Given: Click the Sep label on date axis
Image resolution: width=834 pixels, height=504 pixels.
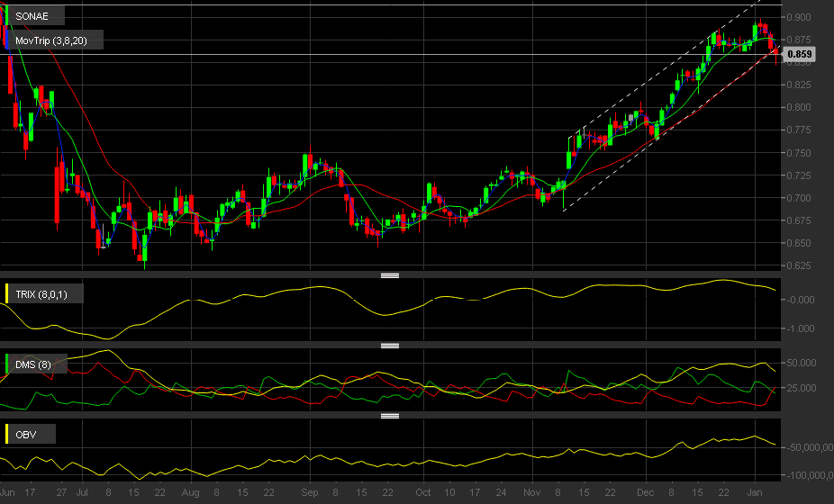Looking at the screenshot, I should pyautogui.click(x=310, y=492).
